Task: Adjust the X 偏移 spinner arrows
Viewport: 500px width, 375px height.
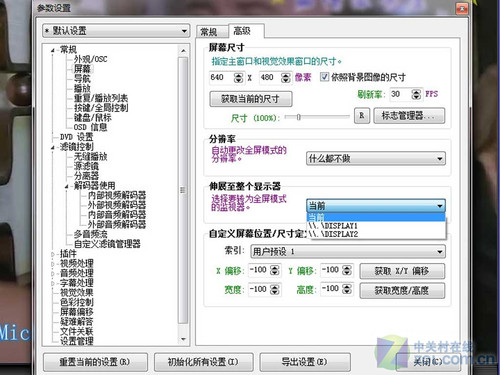Action: point(274,270)
